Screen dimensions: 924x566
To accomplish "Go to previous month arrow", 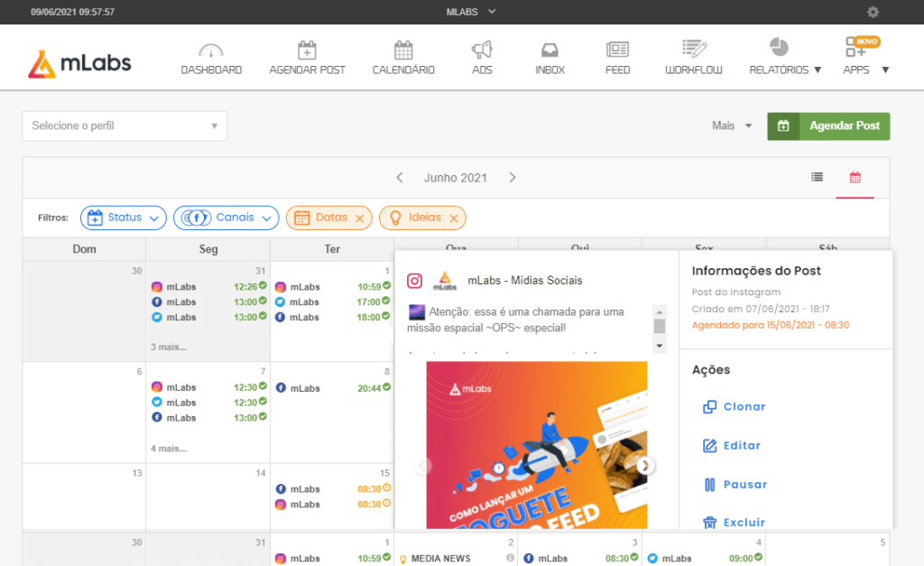I will click(400, 178).
